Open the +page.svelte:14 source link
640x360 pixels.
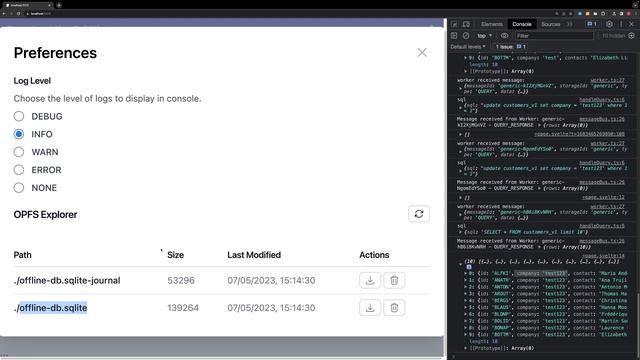[603, 256]
